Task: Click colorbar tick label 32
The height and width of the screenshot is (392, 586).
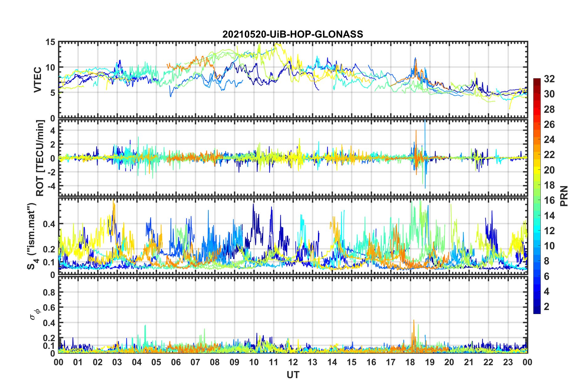Action: coord(549,79)
